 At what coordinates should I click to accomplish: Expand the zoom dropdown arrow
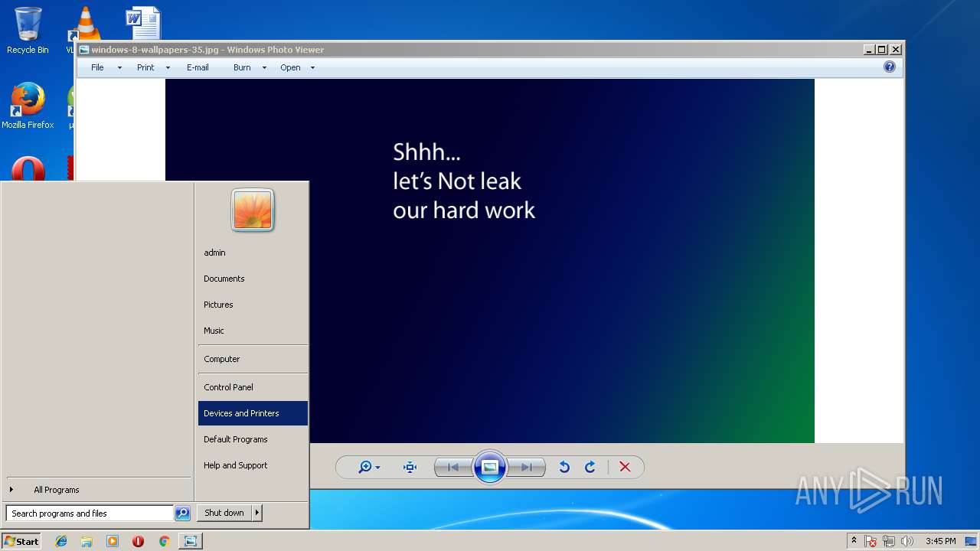point(378,468)
